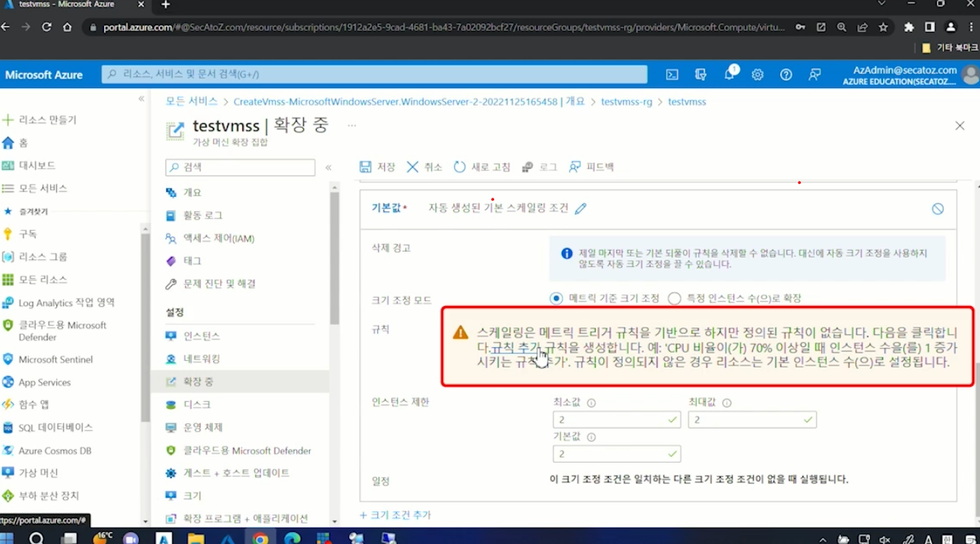Click the AzAdmin account avatar
The height and width of the screenshot is (544, 980).
(970, 74)
